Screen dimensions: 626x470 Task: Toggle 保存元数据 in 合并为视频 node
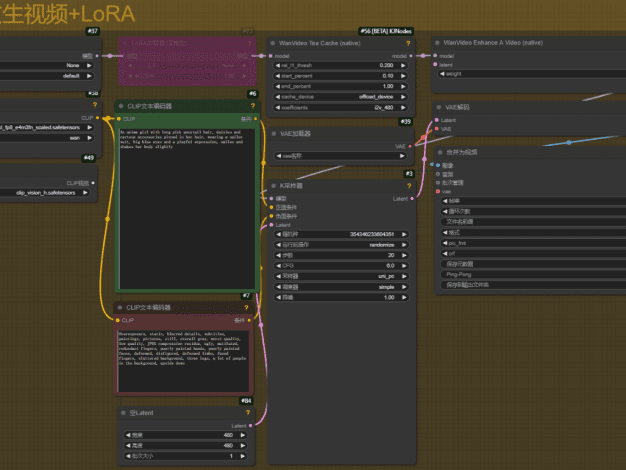[x=533, y=264]
